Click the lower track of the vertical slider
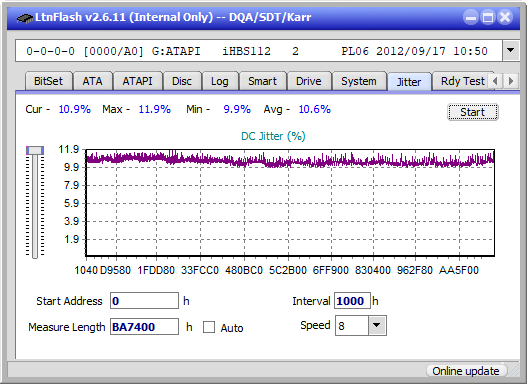Screen dimensions: 527x384 [35, 207]
